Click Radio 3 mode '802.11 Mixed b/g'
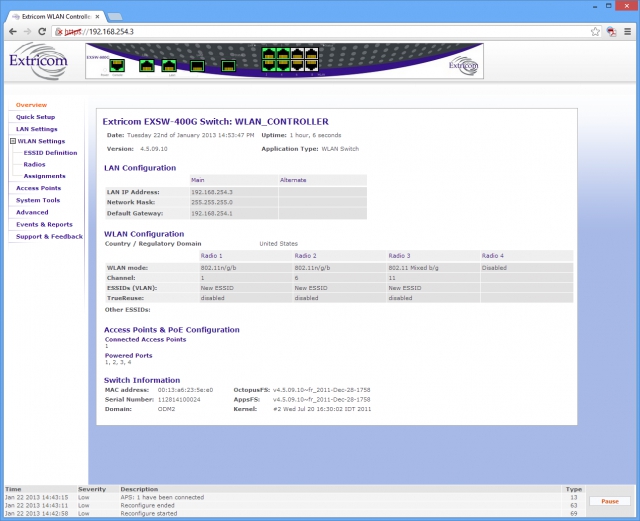The width and height of the screenshot is (640, 521). 413,268
